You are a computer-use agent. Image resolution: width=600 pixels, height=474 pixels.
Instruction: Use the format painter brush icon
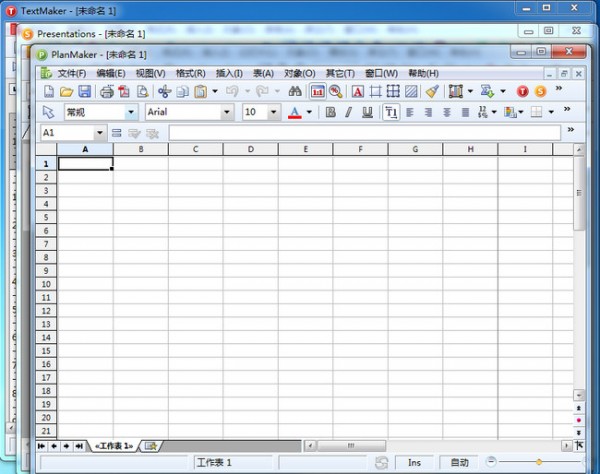coord(432,91)
